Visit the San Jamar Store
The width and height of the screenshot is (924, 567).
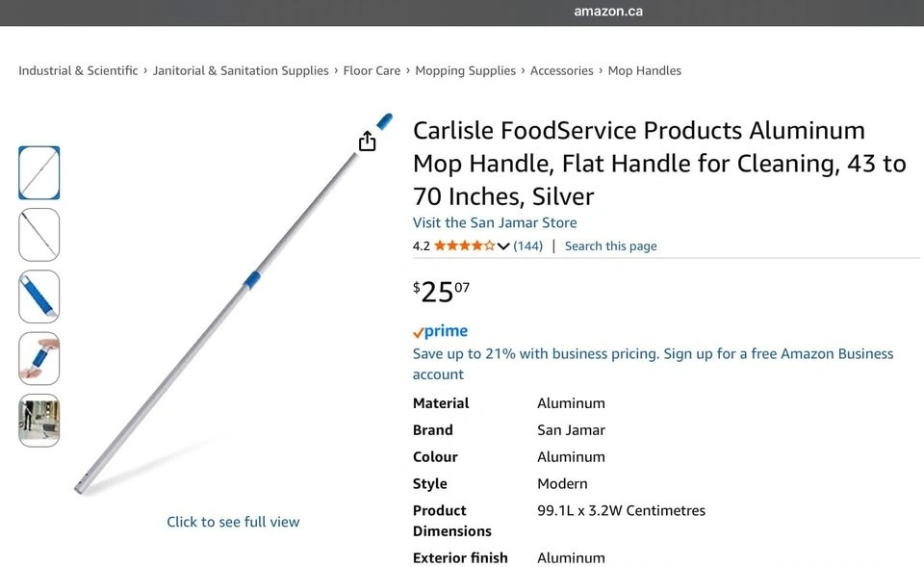[x=495, y=222]
